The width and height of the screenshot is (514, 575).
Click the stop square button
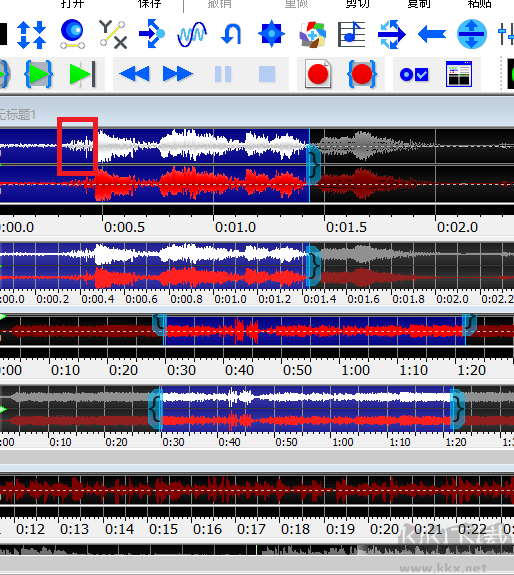[267, 74]
